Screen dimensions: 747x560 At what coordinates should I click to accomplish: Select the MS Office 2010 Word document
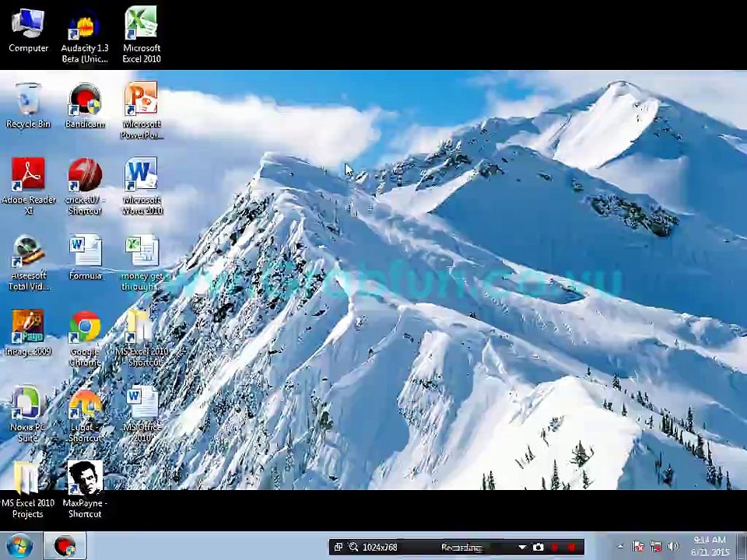[x=142, y=414]
